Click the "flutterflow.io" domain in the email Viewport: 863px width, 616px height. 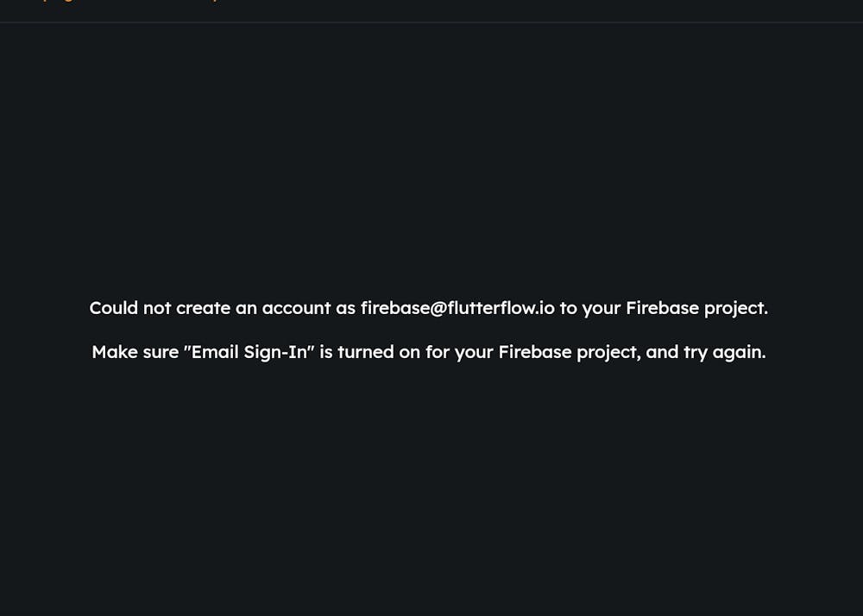[500, 308]
